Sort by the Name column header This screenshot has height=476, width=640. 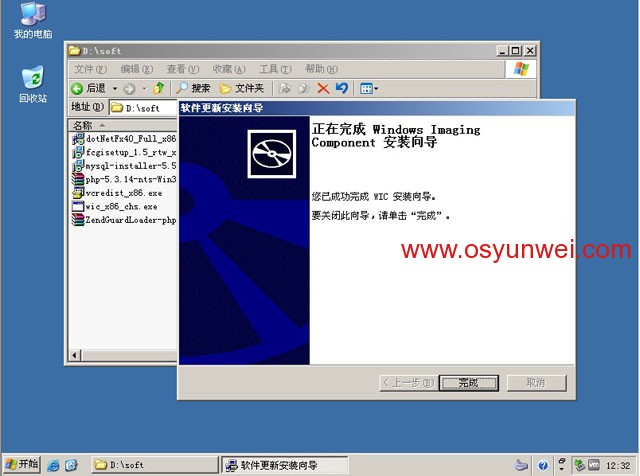click(x=122, y=125)
